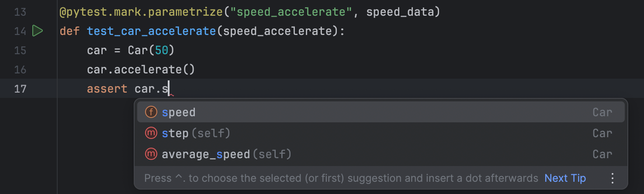This screenshot has height=194, width=644.
Task: Choose the step(self) completion suggestion
Action: [196, 133]
